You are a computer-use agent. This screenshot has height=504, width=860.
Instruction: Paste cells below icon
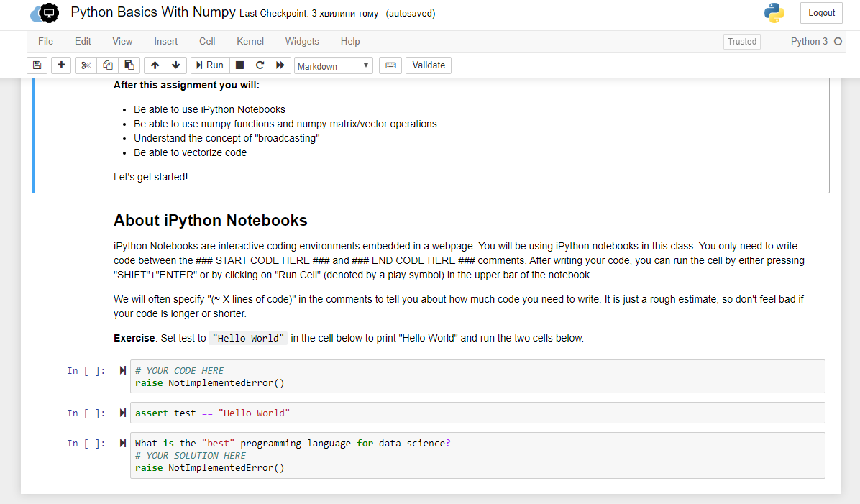pos(129,65)
